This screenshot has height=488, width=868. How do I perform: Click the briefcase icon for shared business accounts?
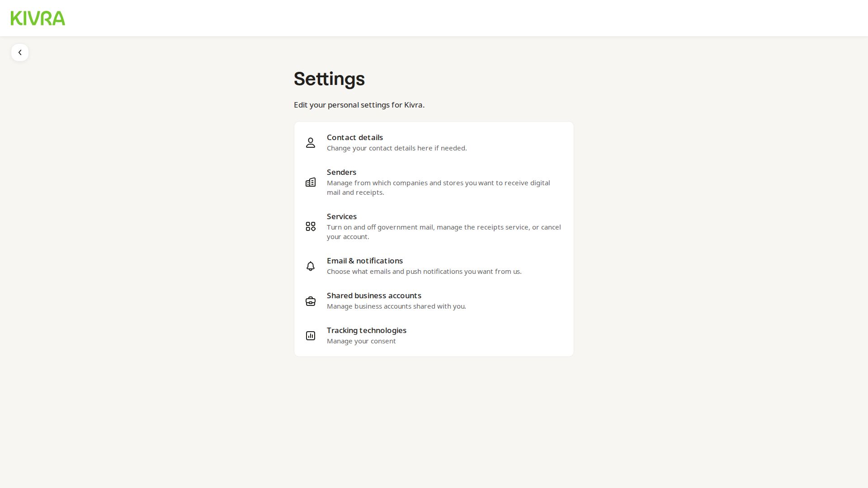pyautogui.click(x=311, y=301)
